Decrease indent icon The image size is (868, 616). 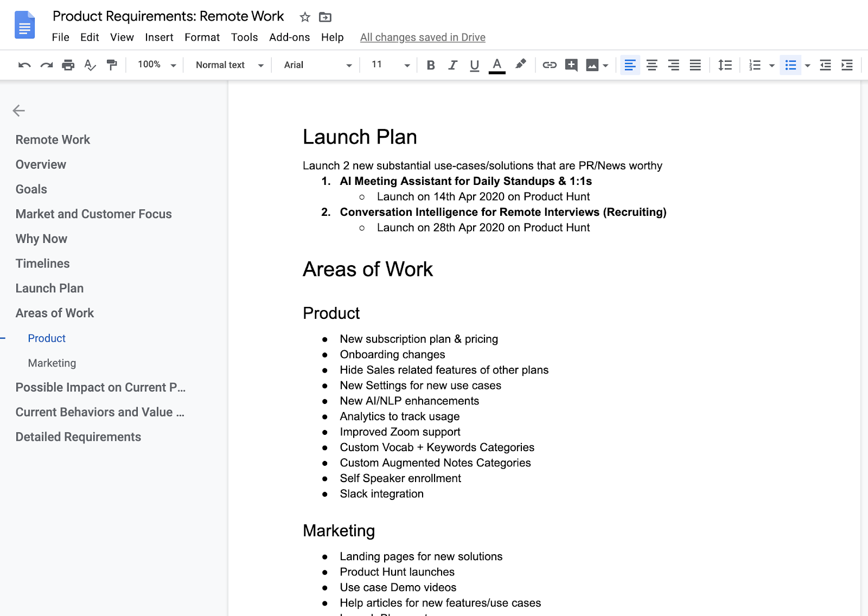click(825, 65)
